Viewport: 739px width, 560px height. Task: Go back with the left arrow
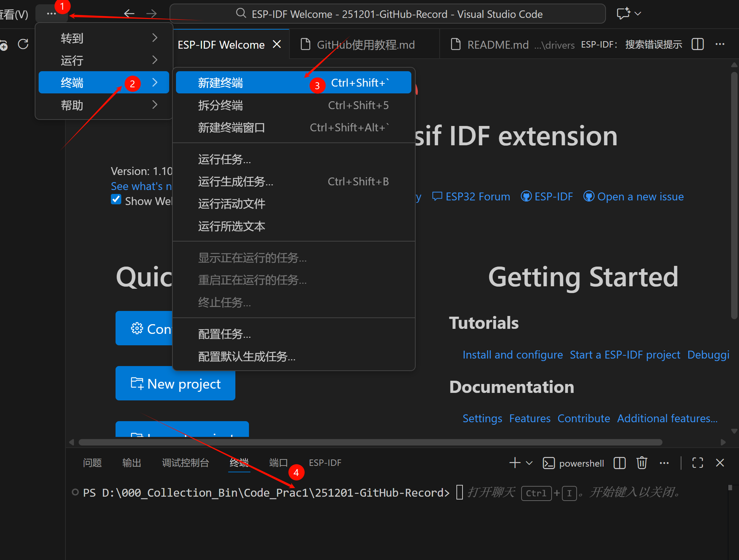[129, 14]
